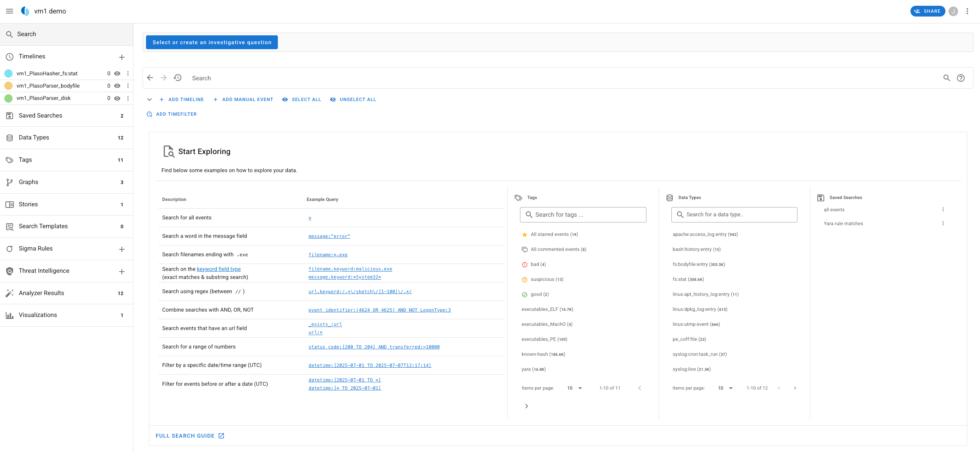
Task: Click the magnifier icon to run search
Action: point(947,78)
